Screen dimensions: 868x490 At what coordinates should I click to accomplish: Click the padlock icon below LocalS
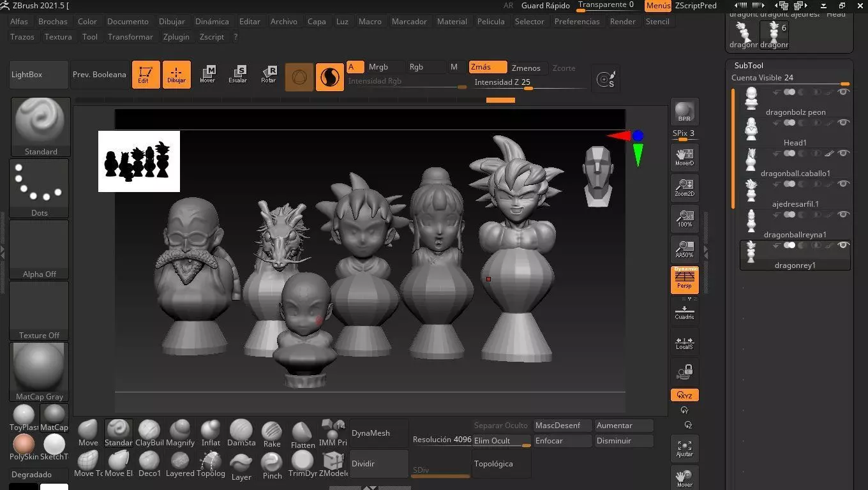click(x=685, y=371)
